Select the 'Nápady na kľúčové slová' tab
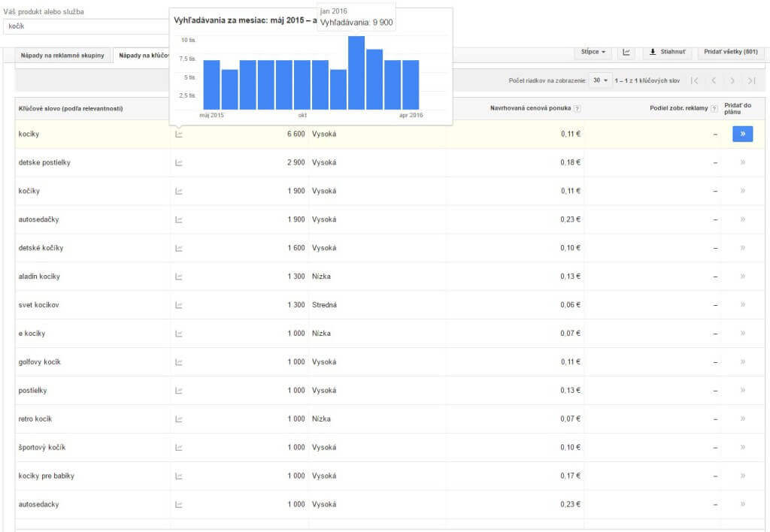This screenshot has height=532, width=770. pos(143,56)
